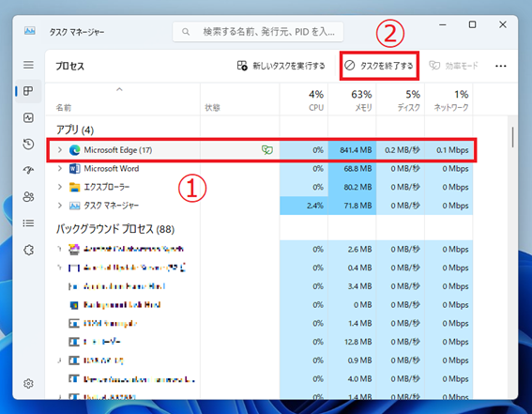
Task: Click バックグラウンド プロセス (88) group heading
Action: [x=115, y=229]
